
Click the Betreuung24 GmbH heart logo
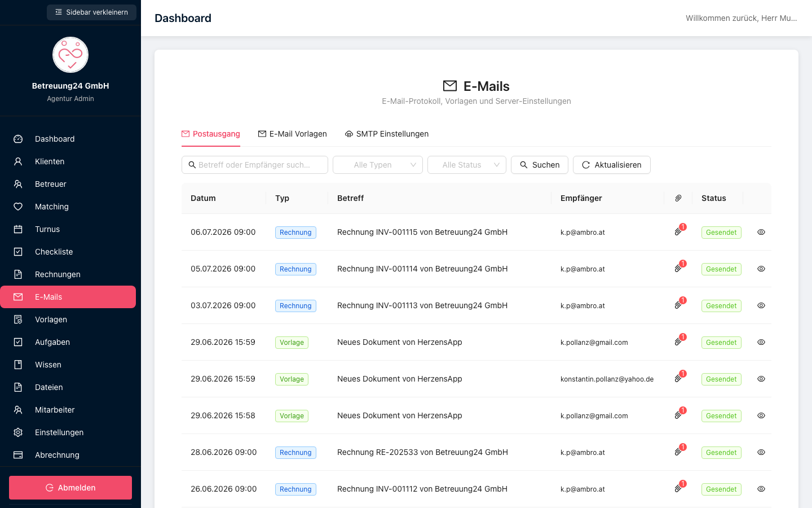[x=70, y=55]
